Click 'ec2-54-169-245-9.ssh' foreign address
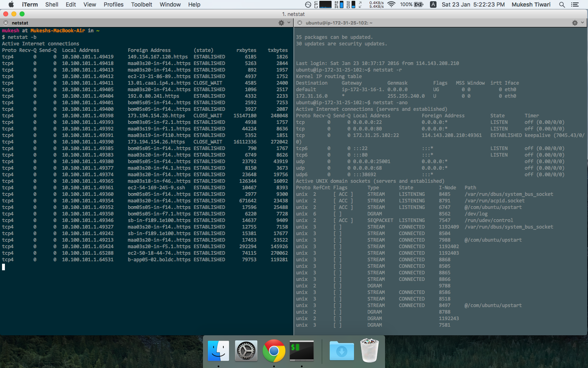The height and width of the screenshot is (368, 588). click(156, 188)
